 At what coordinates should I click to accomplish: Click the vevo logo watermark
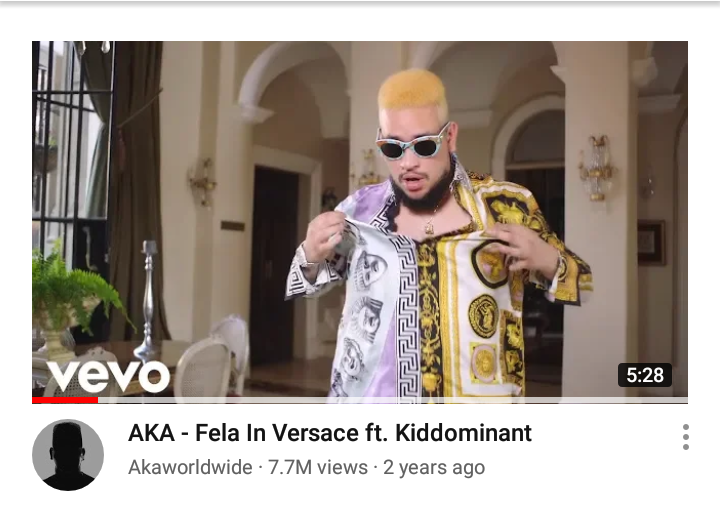[109, 377]
